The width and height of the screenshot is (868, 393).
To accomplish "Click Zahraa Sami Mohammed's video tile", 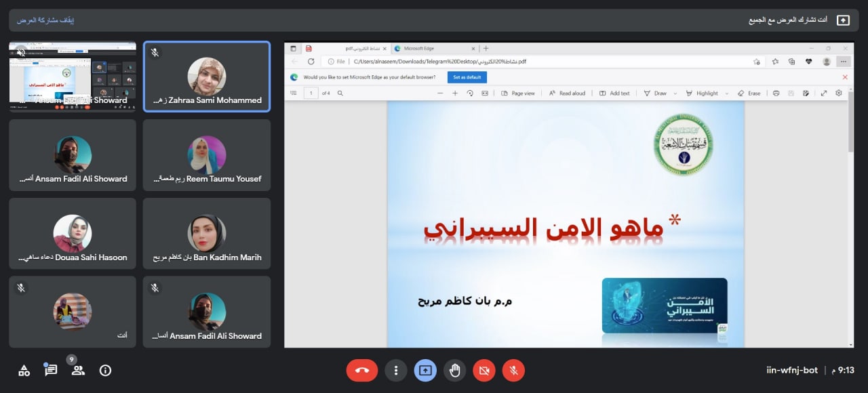I will (x=207, y=77).
